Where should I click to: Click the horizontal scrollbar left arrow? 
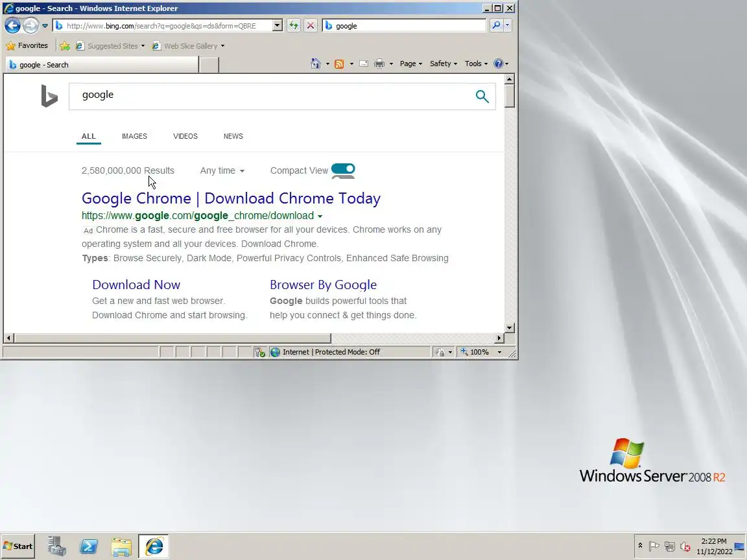click(x=8, y=338)
